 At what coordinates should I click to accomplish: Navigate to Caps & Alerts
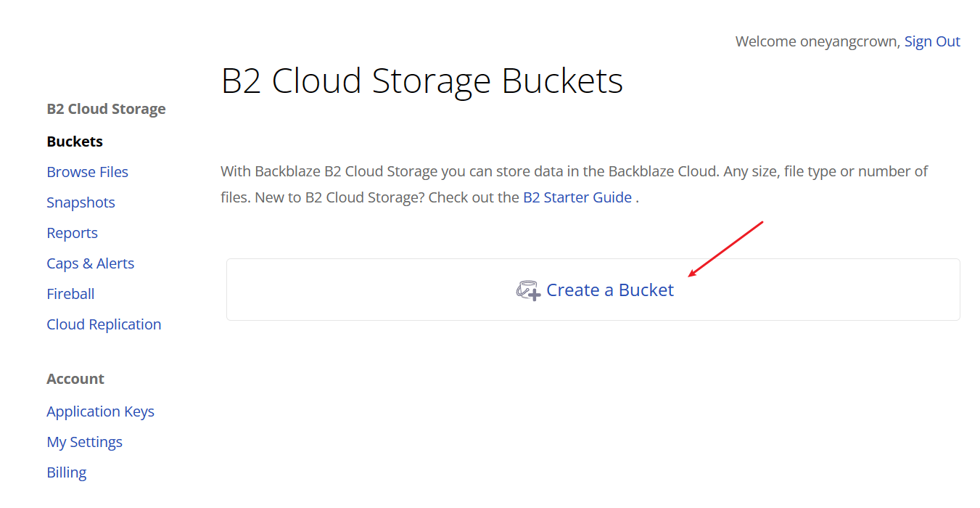[x=90, y=263]
